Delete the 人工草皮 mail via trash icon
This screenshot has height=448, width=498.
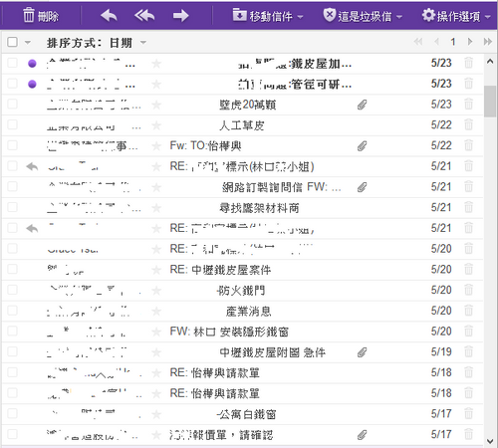pos(468,124)
